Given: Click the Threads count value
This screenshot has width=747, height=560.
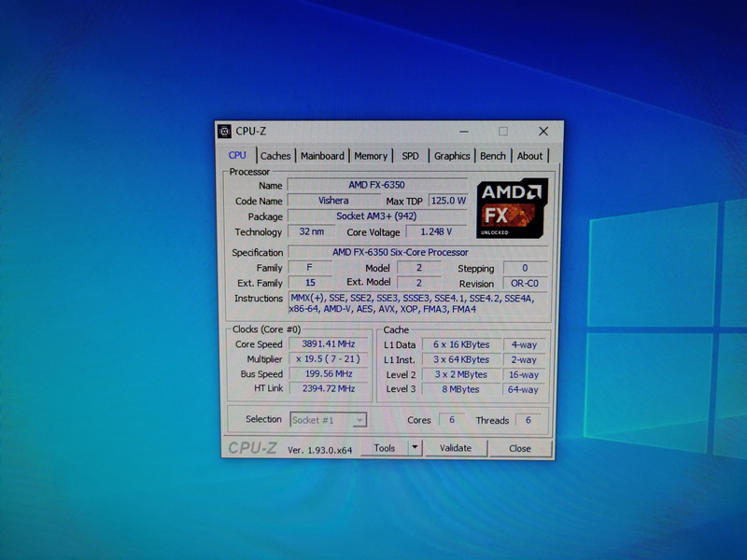Looking at the screenshot, I should 529,420.
